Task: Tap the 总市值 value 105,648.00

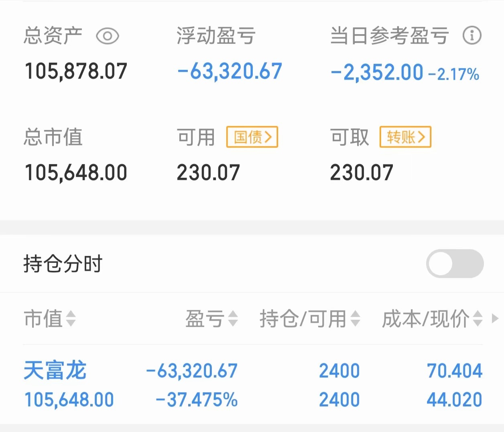Action: 76,173
